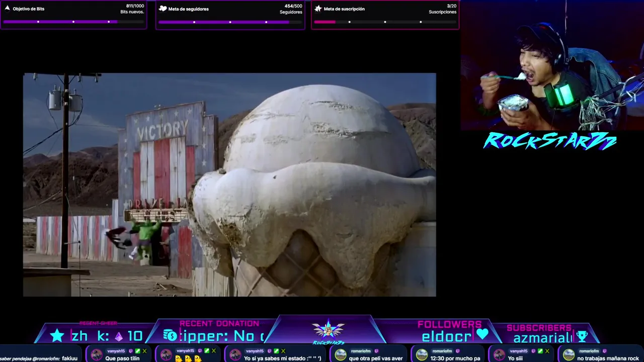Click the '3/20' subscriptions count
Screen dimensions: 644x362
pyautogui.click(x=451, y=6)
